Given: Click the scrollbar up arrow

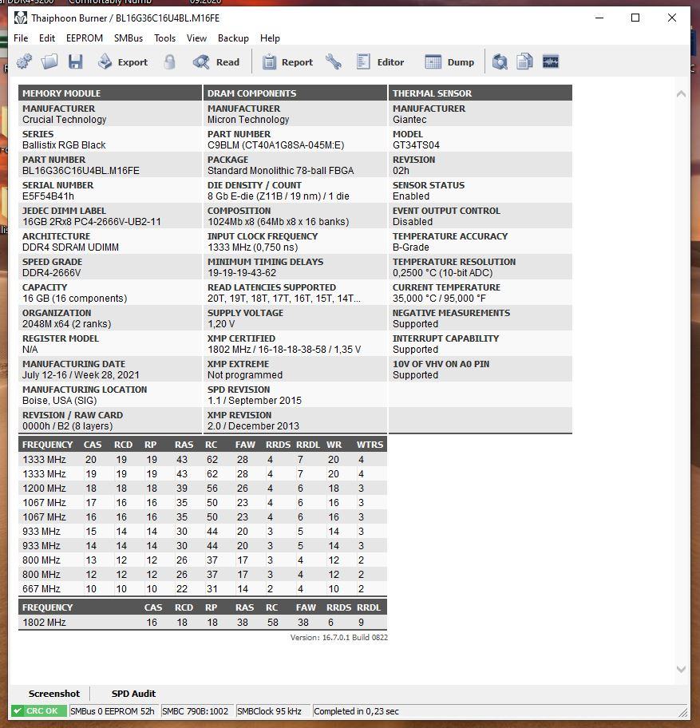Looking at the screenshot, I should (x=681, y=93).
